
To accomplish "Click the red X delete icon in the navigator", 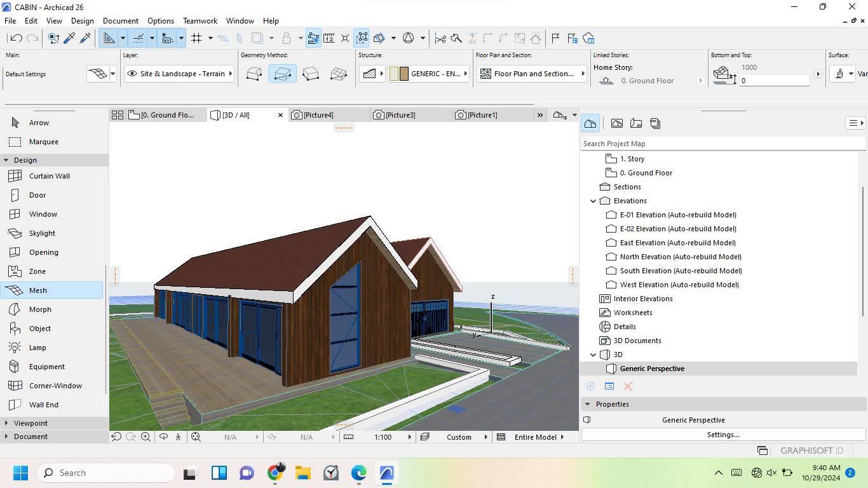I will click(x=628, y=386).
